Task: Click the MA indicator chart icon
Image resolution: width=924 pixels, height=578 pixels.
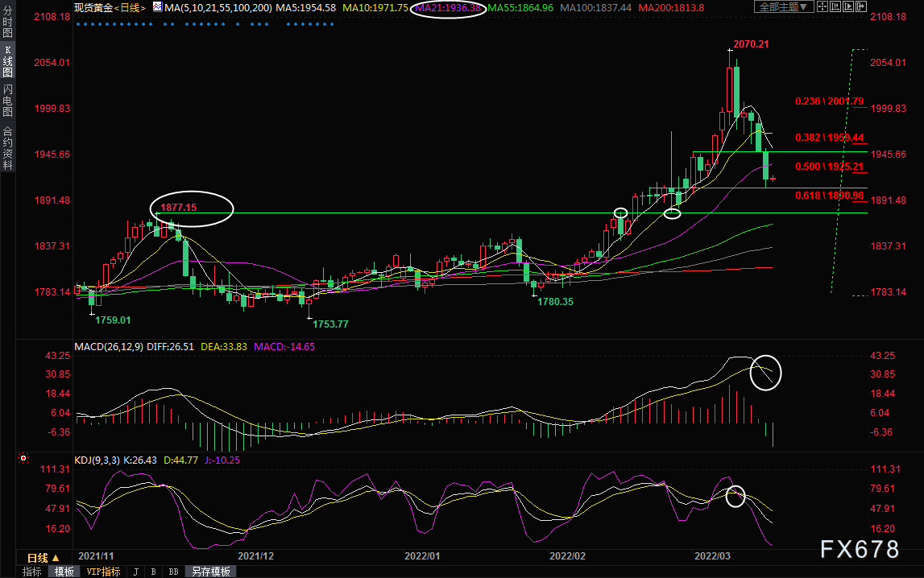Action: pos(157,7)
